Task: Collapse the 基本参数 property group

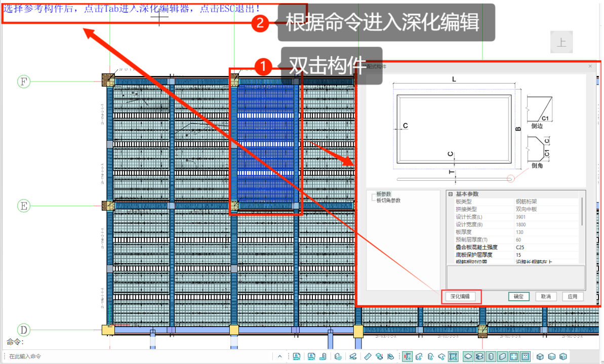Action: coord(450,194)
